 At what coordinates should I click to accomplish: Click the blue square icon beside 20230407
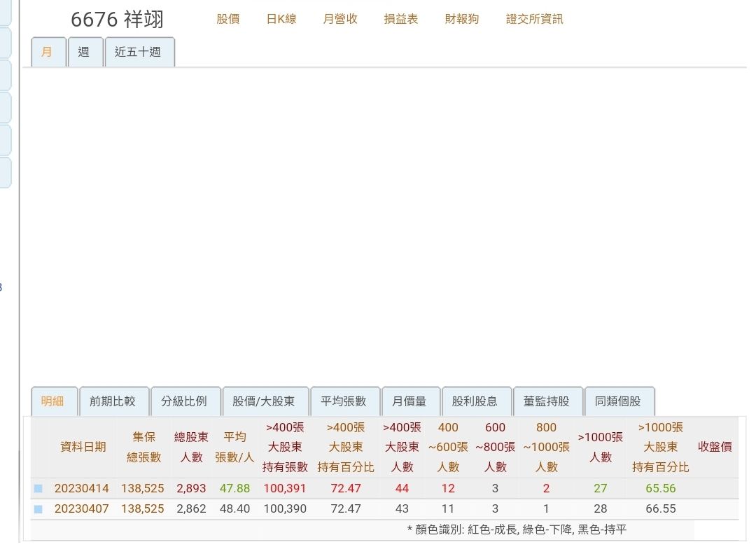click(x=38, y=509)
